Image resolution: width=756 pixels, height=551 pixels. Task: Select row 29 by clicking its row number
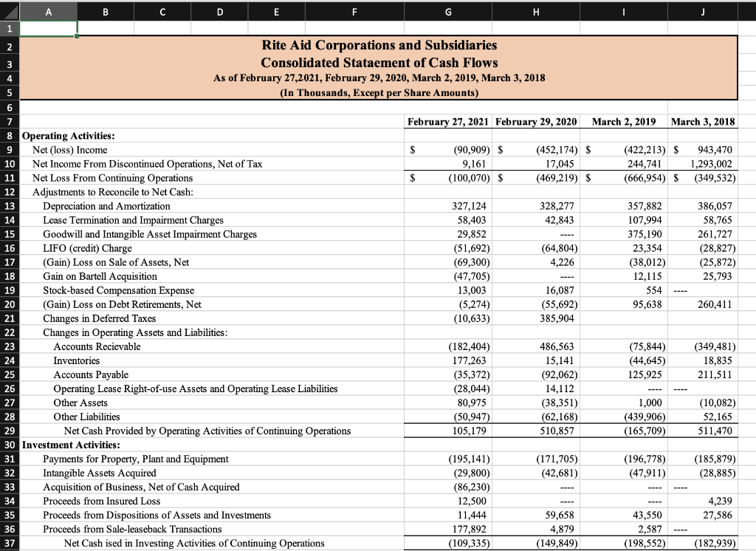[8, 431]
